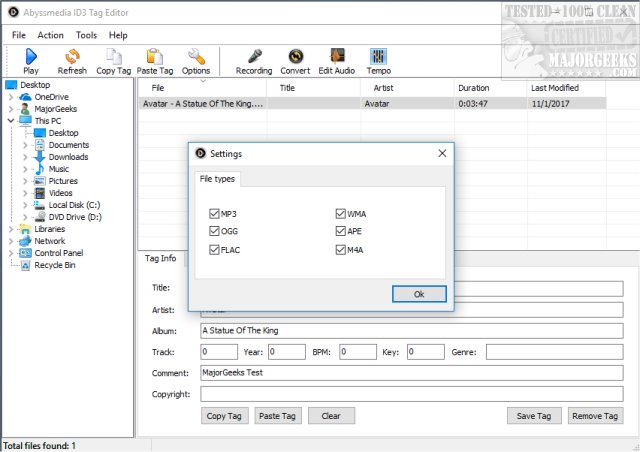Switch to the Tag Info tab
This screenshot has width=640, height=452.
(x=160, y=258)
